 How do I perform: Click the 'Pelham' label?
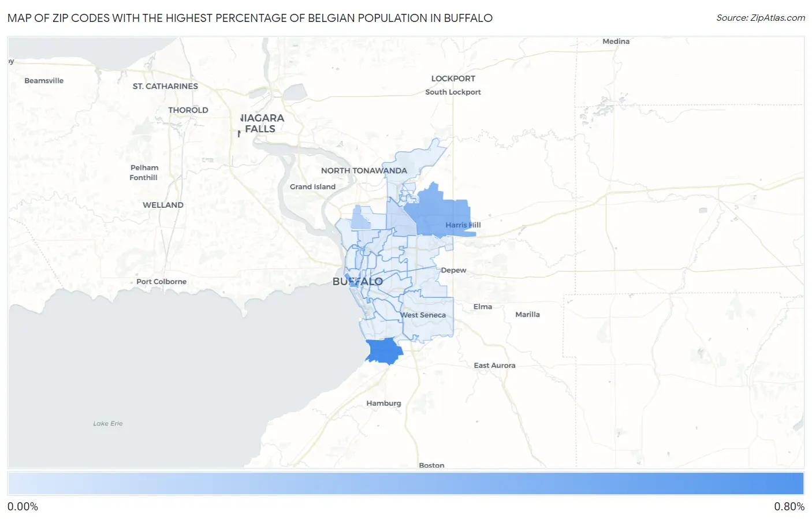point(144,168)
